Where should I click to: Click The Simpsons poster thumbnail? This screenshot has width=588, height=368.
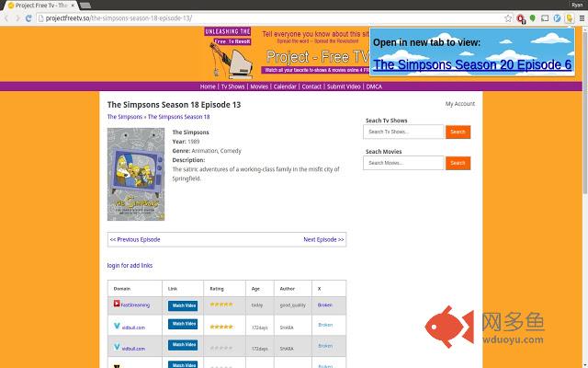click(136, 174)
